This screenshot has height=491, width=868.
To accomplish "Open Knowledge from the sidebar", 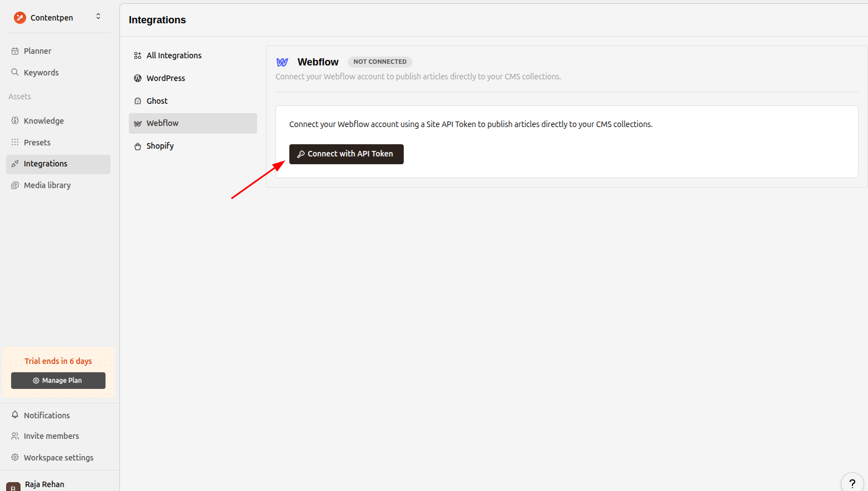I will (x=44, y=121).
